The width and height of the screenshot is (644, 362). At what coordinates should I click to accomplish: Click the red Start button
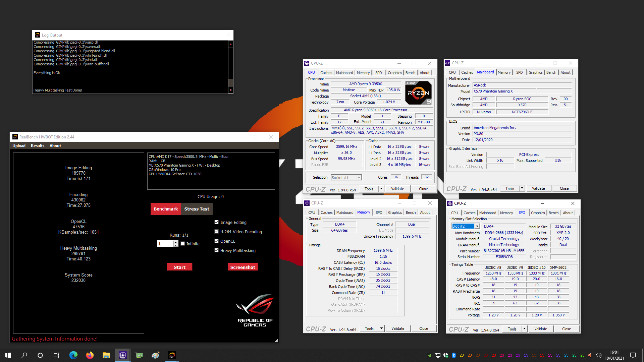click(x=179, y=267)
